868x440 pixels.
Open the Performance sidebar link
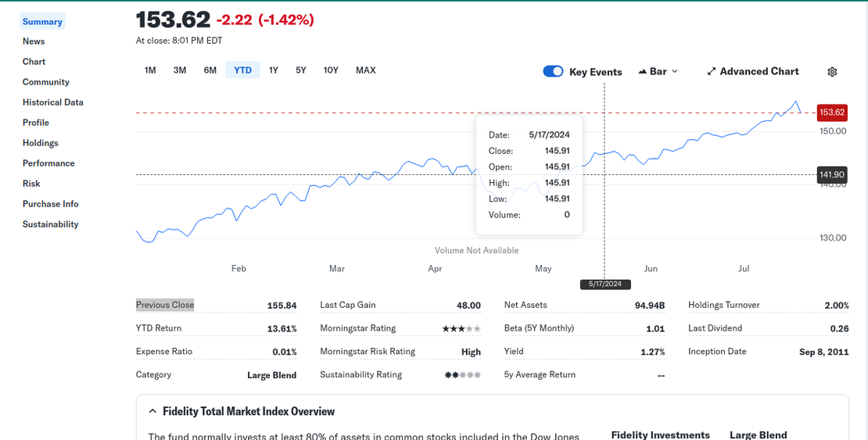click(48, 163)
